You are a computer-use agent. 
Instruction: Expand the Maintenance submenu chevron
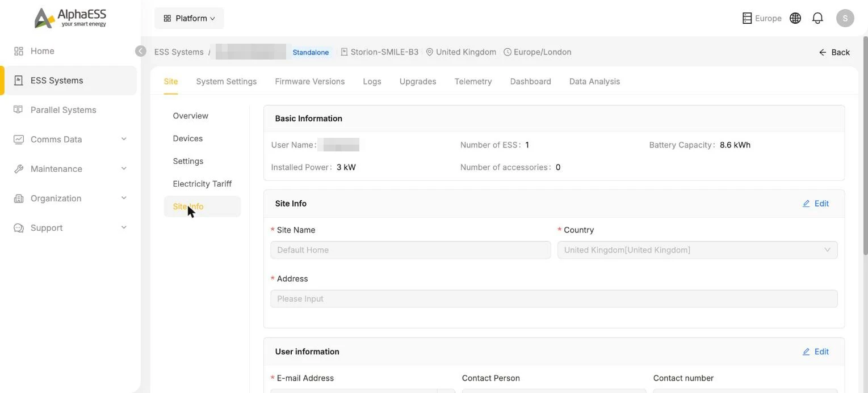click(x=124, y=169)
